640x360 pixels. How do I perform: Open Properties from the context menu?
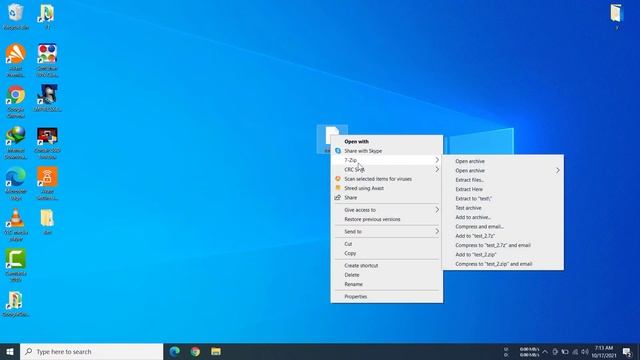point(387,296)
